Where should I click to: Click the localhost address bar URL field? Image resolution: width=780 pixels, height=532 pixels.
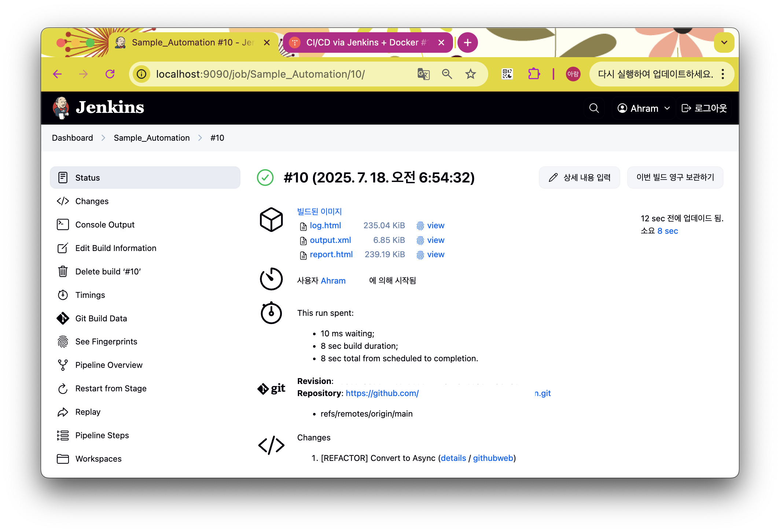(260, 74)
